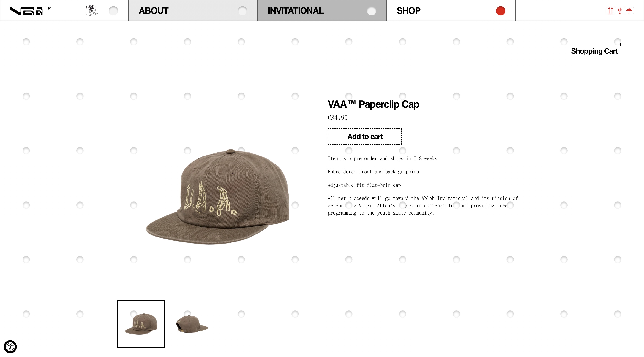Viewport: 644px width, 357px height.
Task: Add the Paperclip Cap to cart
Action: [365, 136]
